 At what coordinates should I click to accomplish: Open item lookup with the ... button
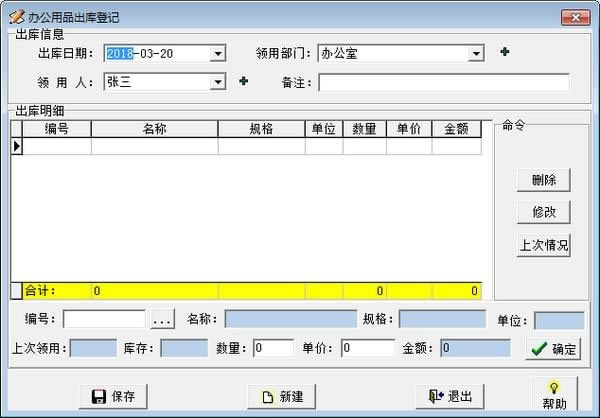(163, 320)
